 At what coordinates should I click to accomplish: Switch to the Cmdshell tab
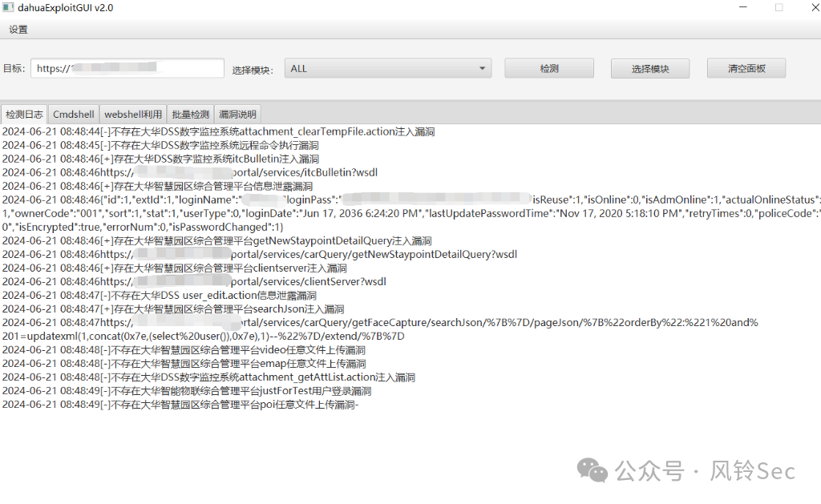click(73, 114)
